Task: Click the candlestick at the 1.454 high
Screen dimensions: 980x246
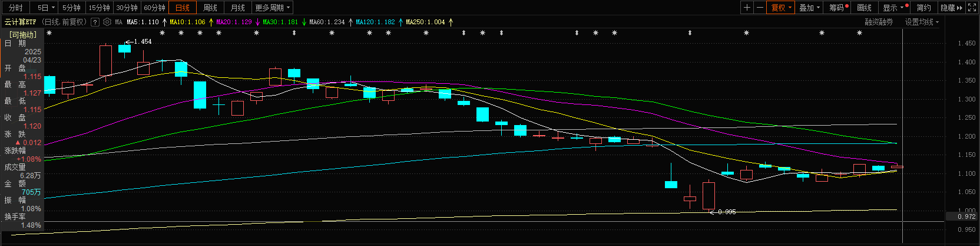Action: [x=124, y=49]
